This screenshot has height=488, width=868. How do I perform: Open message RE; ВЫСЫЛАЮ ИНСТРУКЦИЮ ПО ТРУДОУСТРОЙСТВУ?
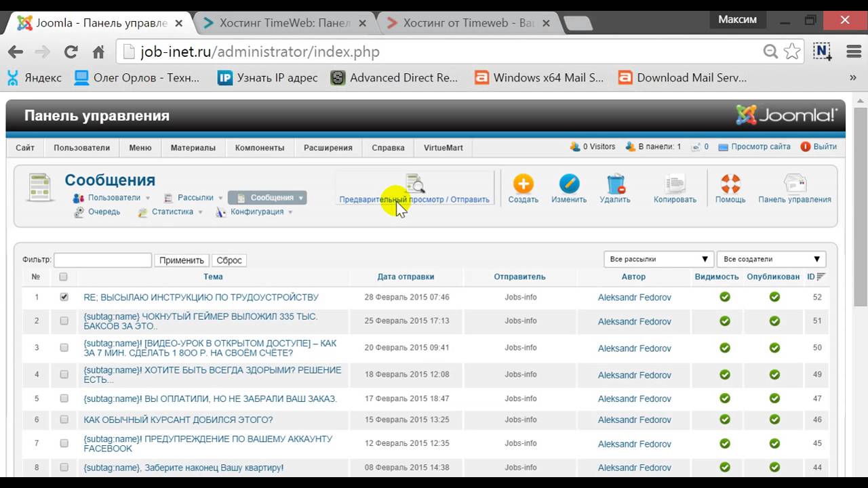(201, 297)
